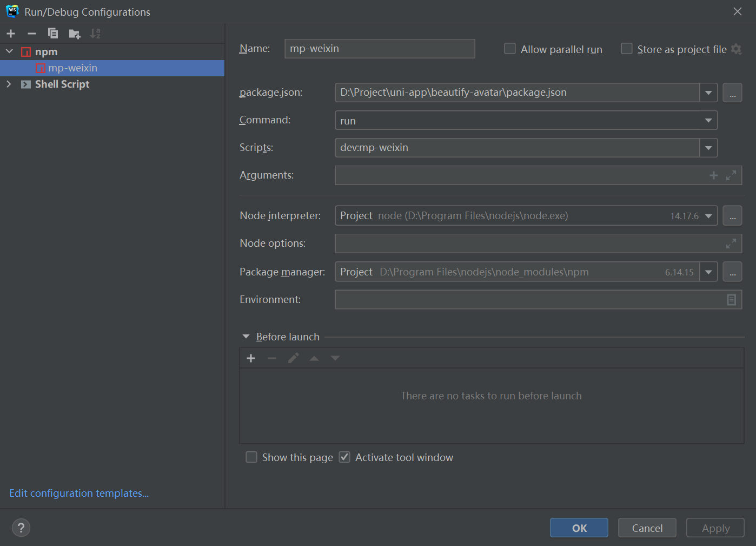The width and height of the screenshot is (756, 546).
Task: Open the Scripts dropdown arrow
Action: 708,148
